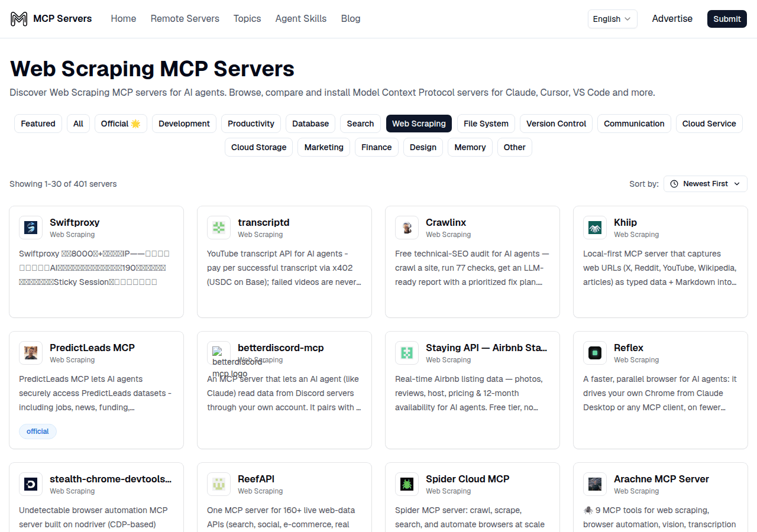Select the Official category filter
Viewport: 757px width, 532px height.
tap(121, 124)
